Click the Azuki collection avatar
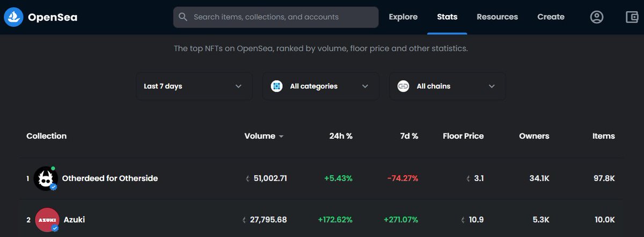Screen dimensions: 644x237 (x=47, y=220)
